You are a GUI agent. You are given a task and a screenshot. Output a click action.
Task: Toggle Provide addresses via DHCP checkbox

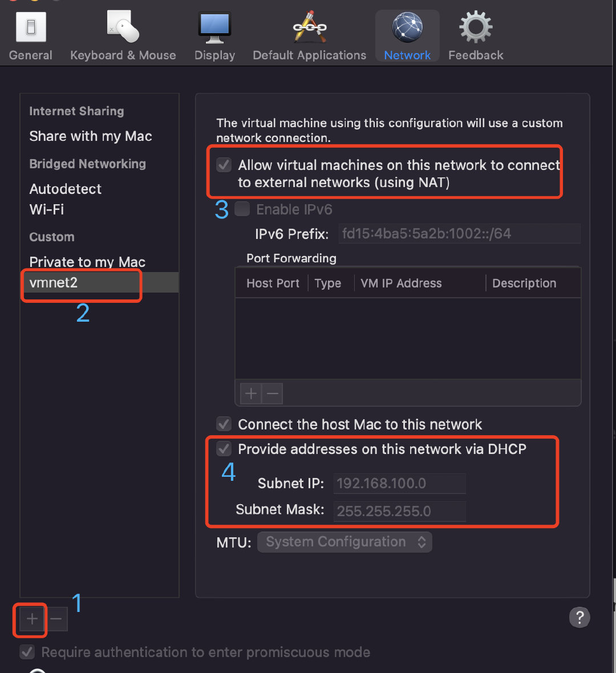pyautogui.click(x=224, y=449)
